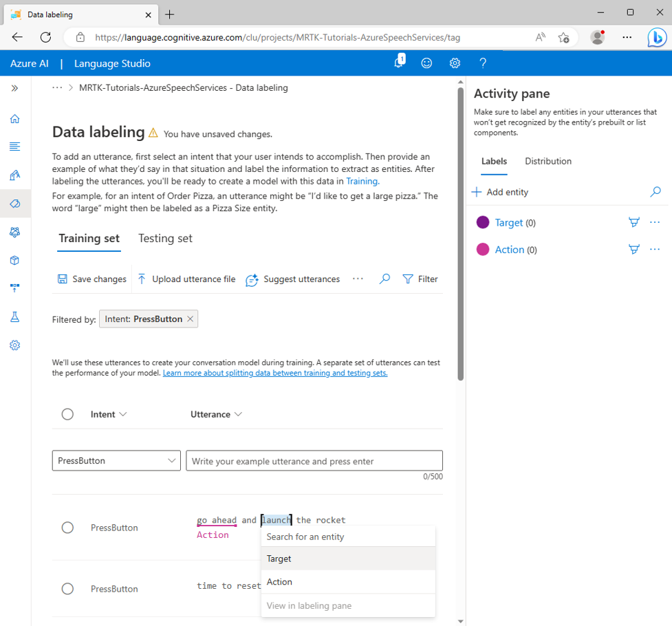Click the browser address bar URL

(x=277, y=37)
